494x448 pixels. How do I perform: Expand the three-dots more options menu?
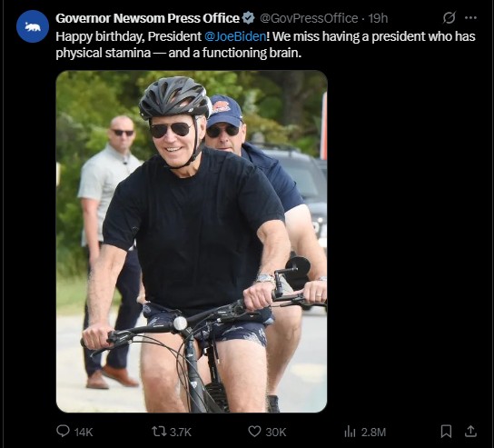point(470,17)
